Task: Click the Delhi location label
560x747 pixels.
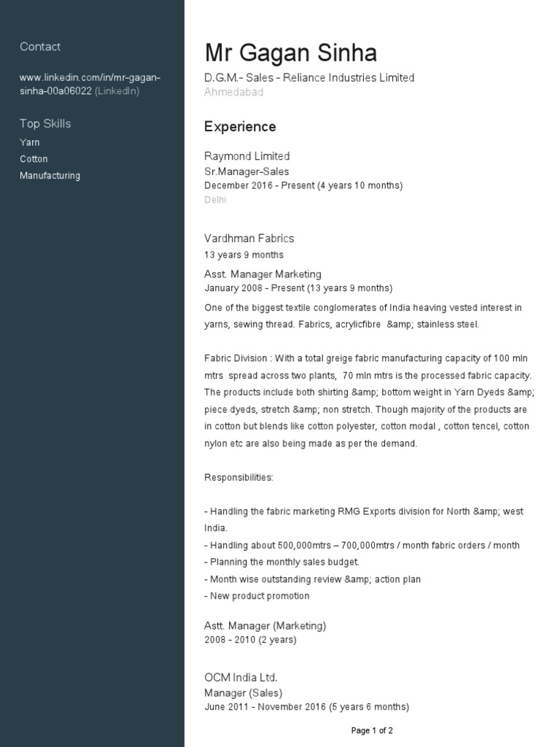Action: [x=215, y=200]
